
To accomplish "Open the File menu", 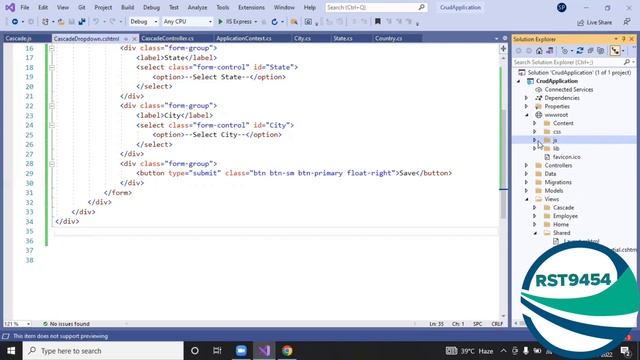I will [24, 7].
